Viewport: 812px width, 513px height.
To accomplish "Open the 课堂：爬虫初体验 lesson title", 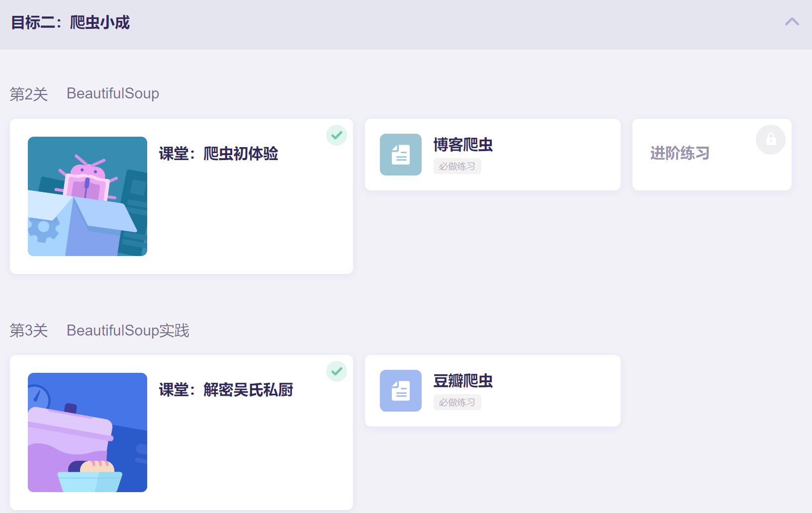I will [x=218, y=154].
